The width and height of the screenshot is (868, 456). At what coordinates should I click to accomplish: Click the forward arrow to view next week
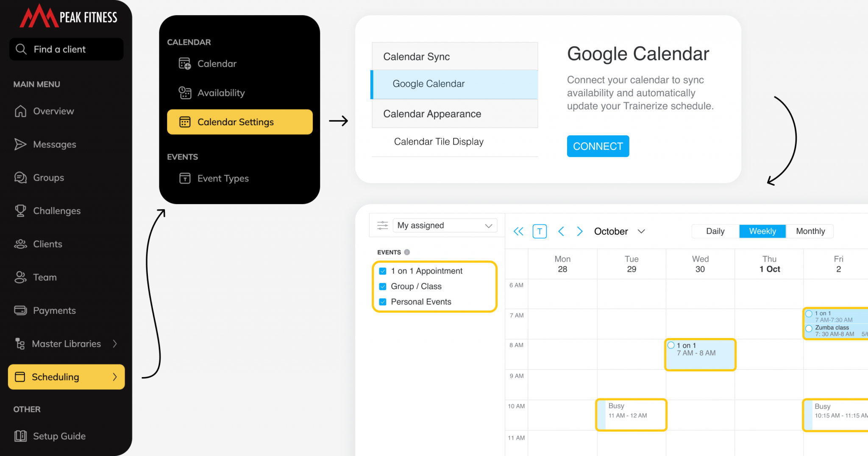(580, 231)
